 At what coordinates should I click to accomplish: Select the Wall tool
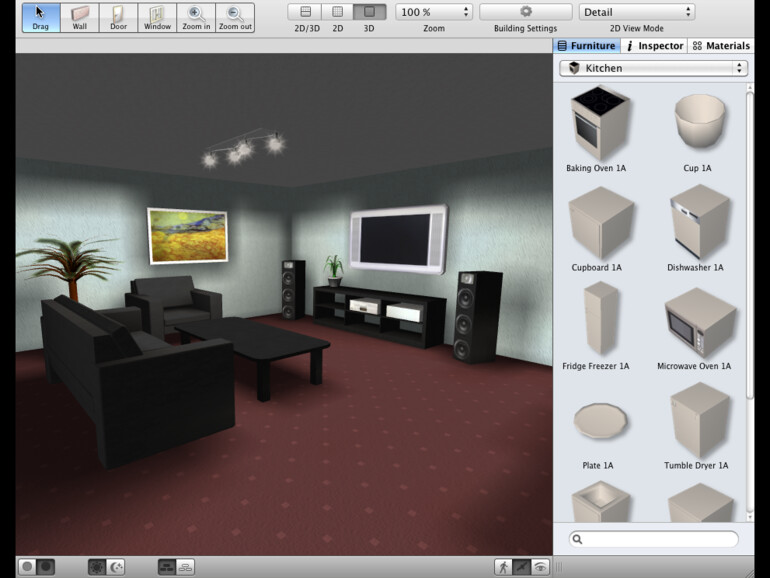coord(80,18)
